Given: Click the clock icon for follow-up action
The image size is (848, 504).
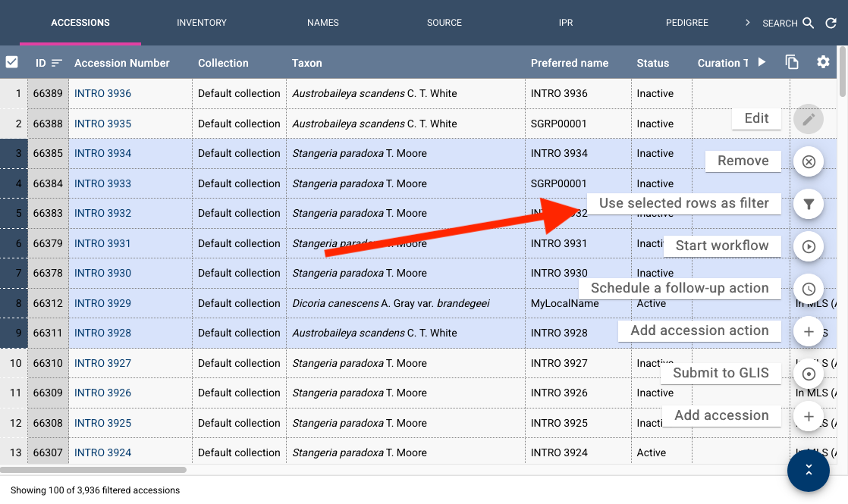Looking at the screenshot, I should click(808, 289).
